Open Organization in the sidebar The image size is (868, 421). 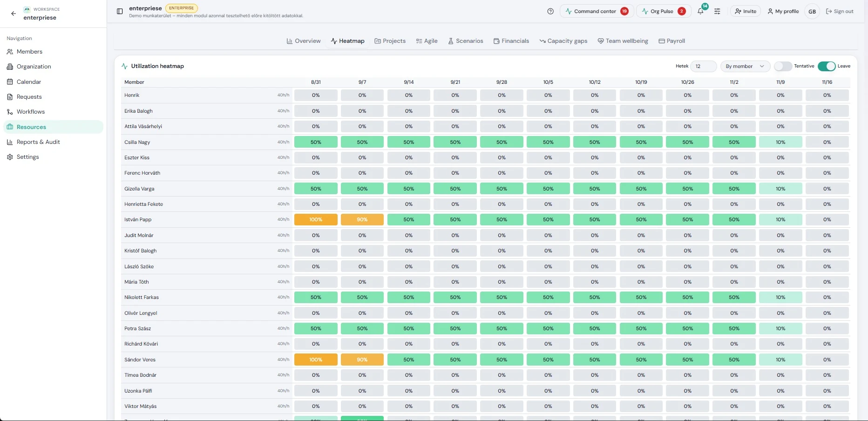[x=54, y=67]
